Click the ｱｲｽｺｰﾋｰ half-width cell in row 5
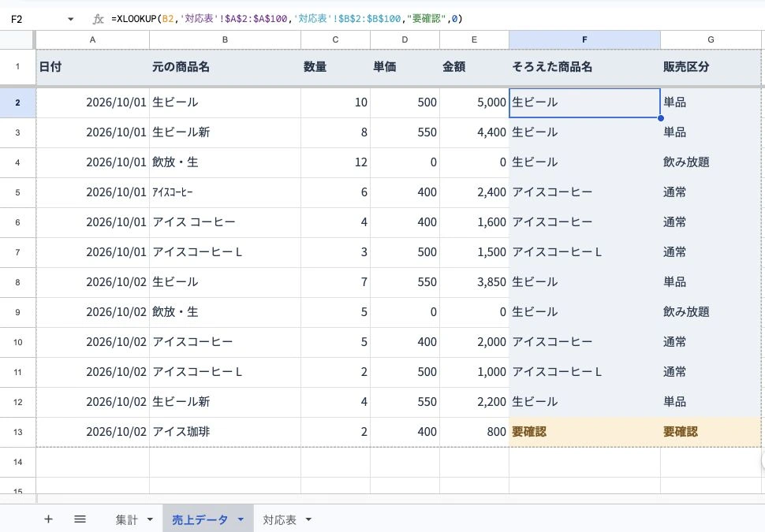 tap(225, 192)
